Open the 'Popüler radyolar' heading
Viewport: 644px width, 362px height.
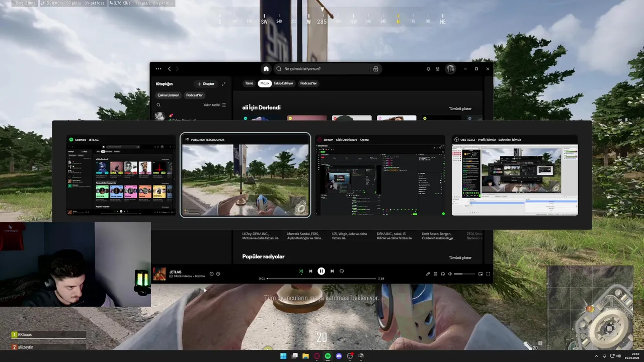click(263, 256)
